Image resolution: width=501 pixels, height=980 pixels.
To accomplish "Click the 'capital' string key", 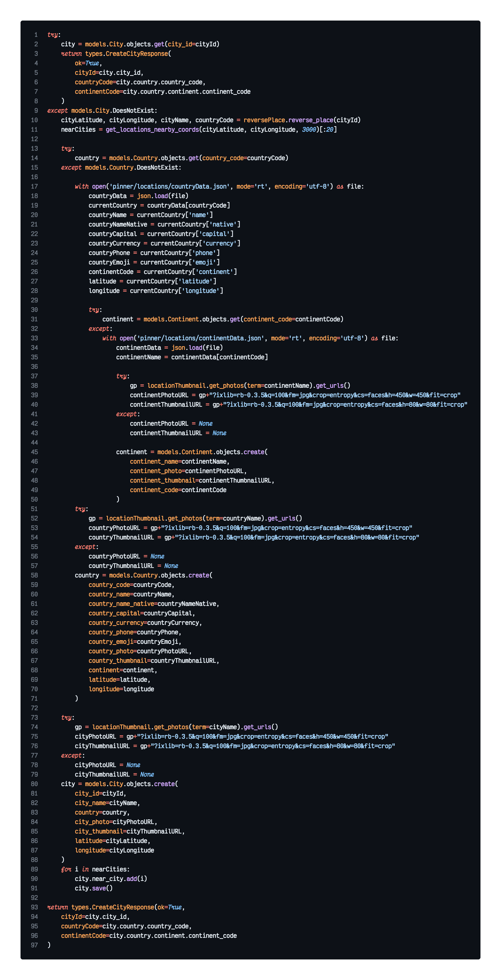I will coord(214,234).
